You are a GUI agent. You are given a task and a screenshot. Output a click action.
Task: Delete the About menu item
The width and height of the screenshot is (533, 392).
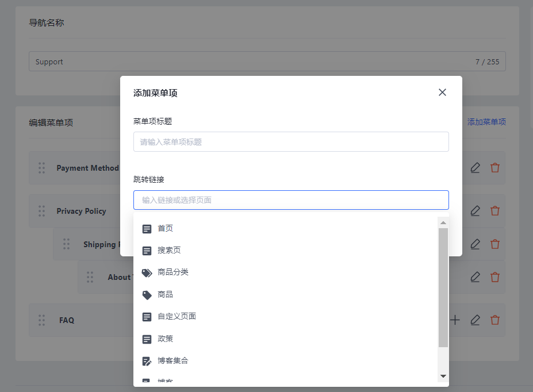495,277
